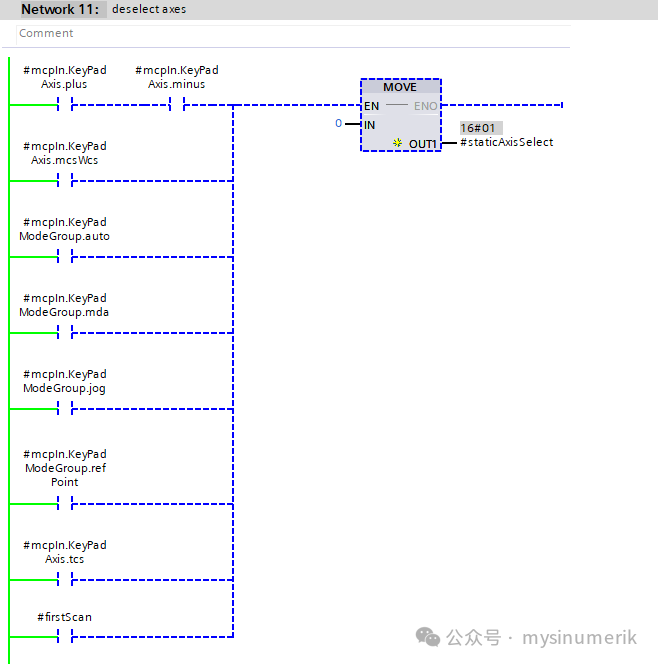This screenshot has height=664, width=658.
Task: Click the EN input of MOVE block
Action: click(x=371, y=106)
